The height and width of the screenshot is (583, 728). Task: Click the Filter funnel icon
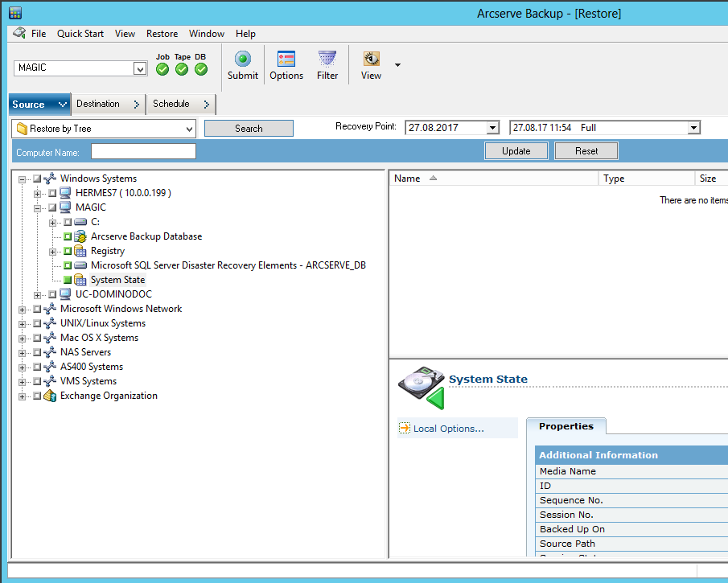327,59
